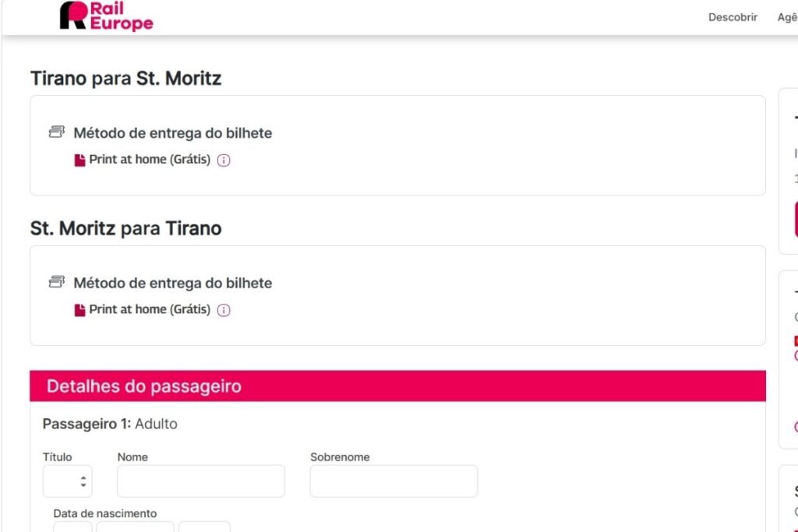This screenshot has width=798, height=532.
Task: Click the Nome input field
Action: [201, 481]
